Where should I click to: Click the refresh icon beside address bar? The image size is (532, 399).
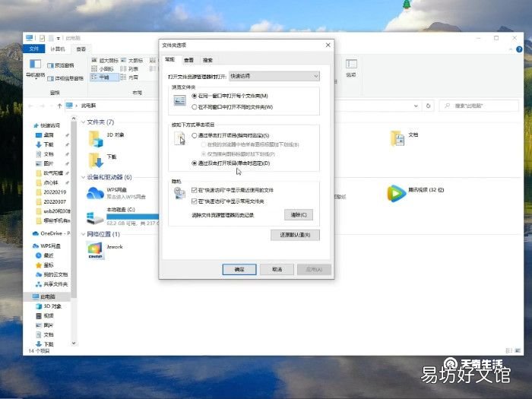point(428,106)
